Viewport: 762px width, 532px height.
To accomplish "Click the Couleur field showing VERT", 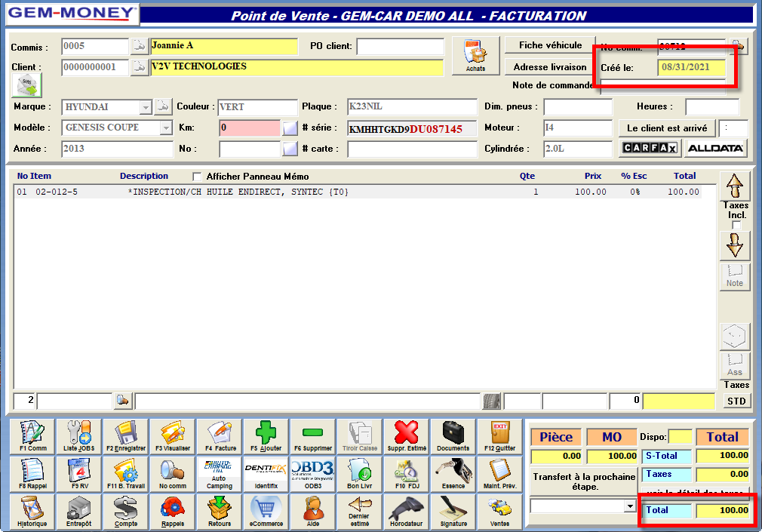I will [257, 107].
